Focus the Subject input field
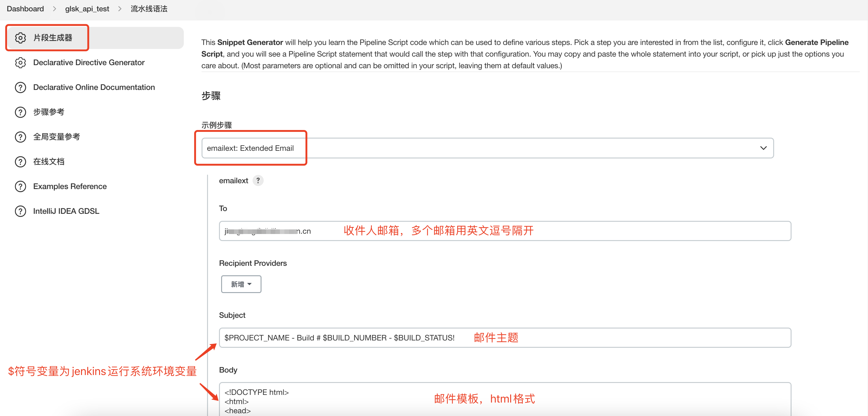868x416 pixels. pos(640,337)
